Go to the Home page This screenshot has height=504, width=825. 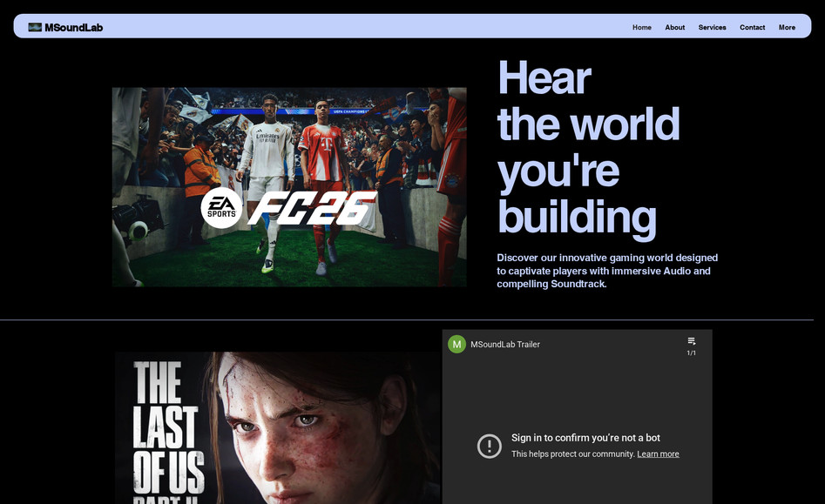(641, 27)
